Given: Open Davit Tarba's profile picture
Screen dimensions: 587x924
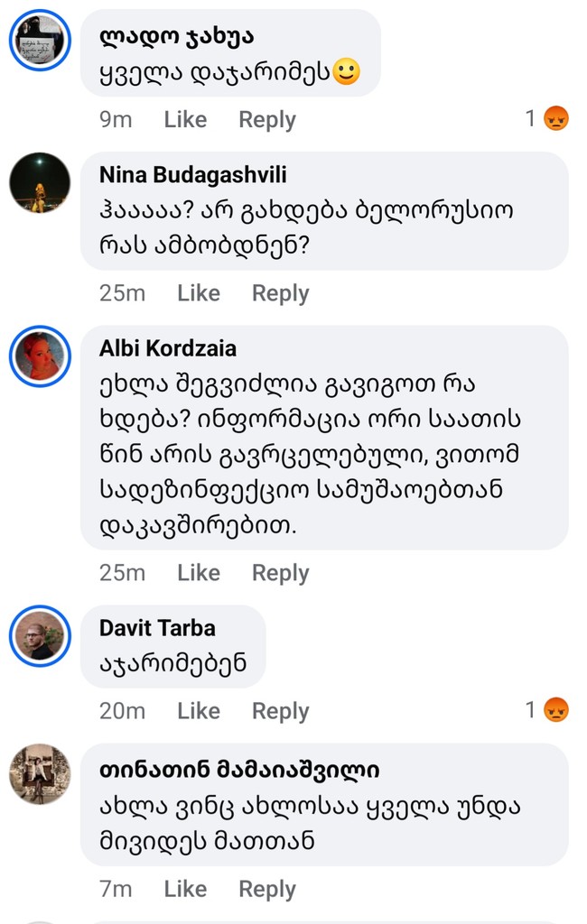Looking at the screenshot, I should pyautogui.click(x=40, y=636).
